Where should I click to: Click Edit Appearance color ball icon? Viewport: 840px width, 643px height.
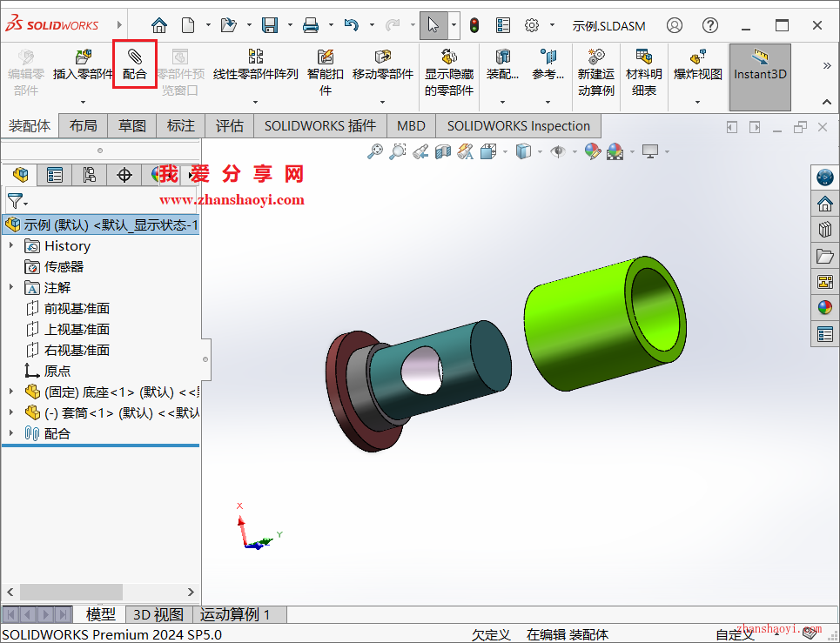[593, 152]
